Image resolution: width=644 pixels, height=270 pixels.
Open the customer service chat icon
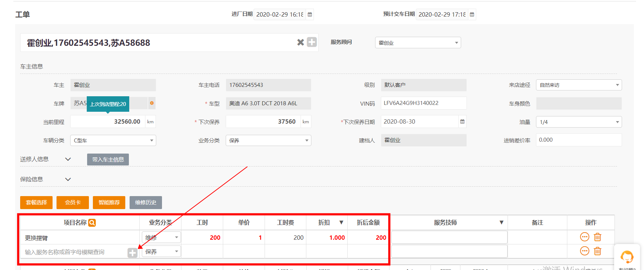627,257
